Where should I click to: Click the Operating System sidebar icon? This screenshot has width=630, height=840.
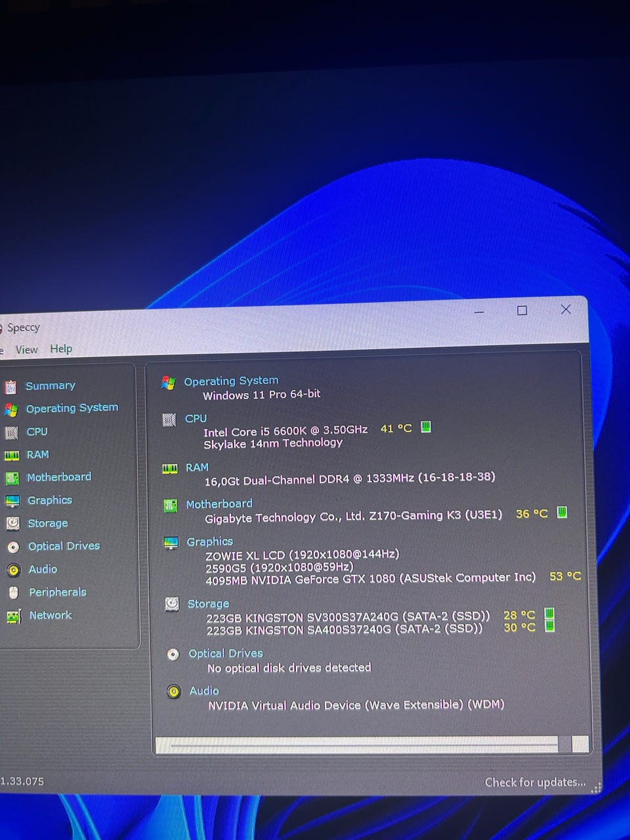[11, 410]
